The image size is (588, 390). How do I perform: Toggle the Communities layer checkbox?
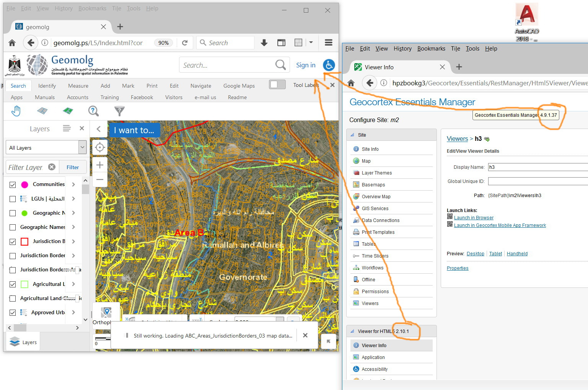13,184
